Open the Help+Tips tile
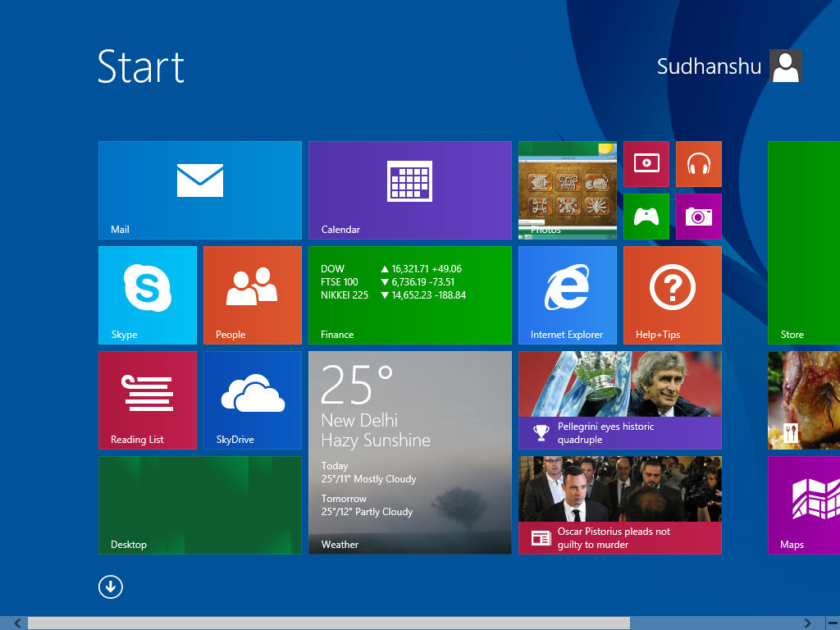Viewport: 840px width, 630px height. [672, 294]
